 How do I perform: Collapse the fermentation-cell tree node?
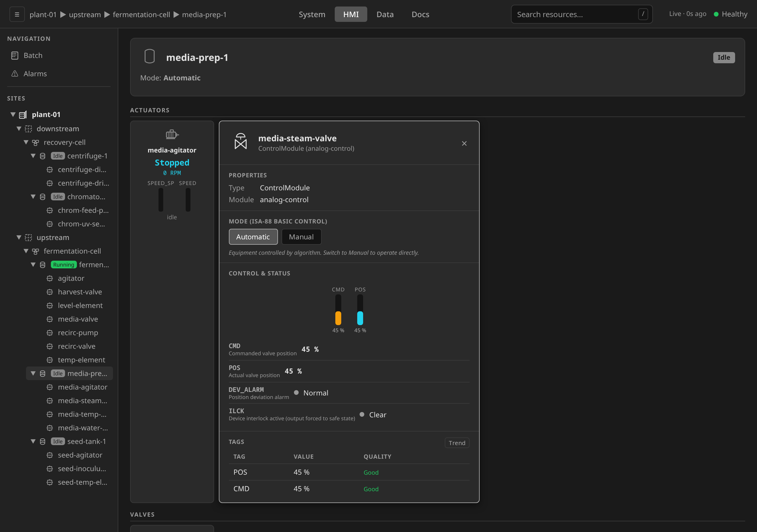point(26,251)
